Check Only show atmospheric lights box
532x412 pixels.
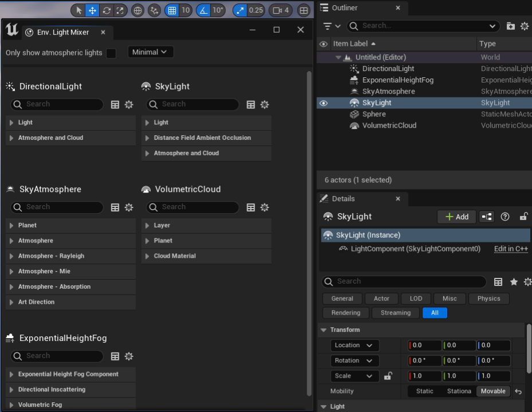[x=111, y=53]
